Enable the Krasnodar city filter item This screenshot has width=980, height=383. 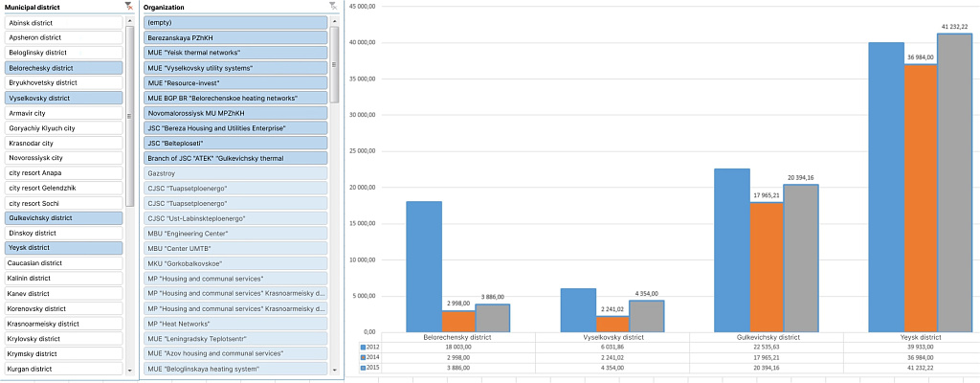pyautogui.click(x=62, y=143)
